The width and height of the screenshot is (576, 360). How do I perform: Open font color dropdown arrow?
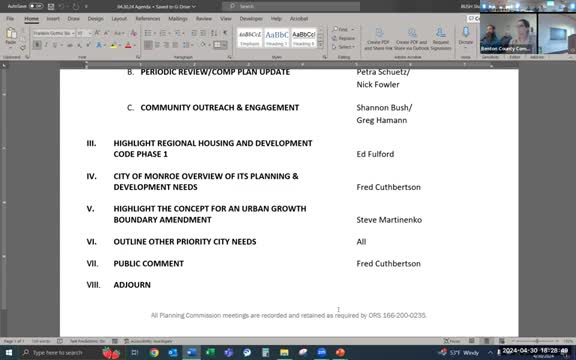coord(134,45)
